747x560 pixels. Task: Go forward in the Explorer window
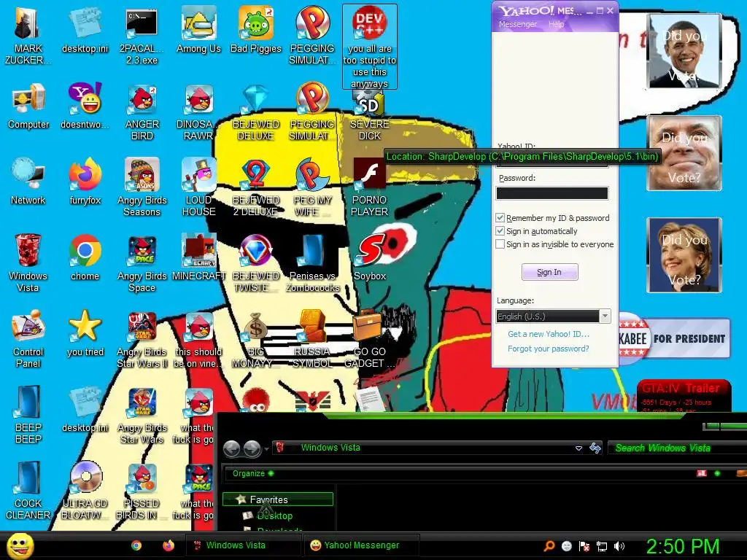(x=252, y=448)
